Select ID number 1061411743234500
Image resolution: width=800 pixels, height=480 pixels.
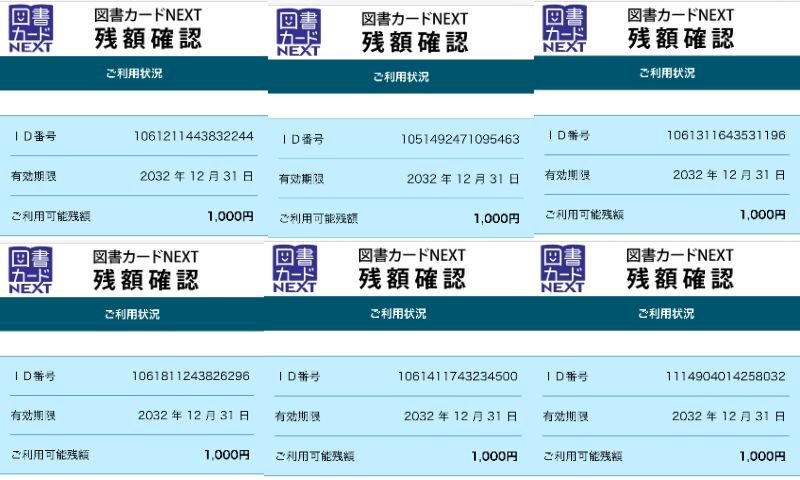pyautogui.click(x=458, y=376)
